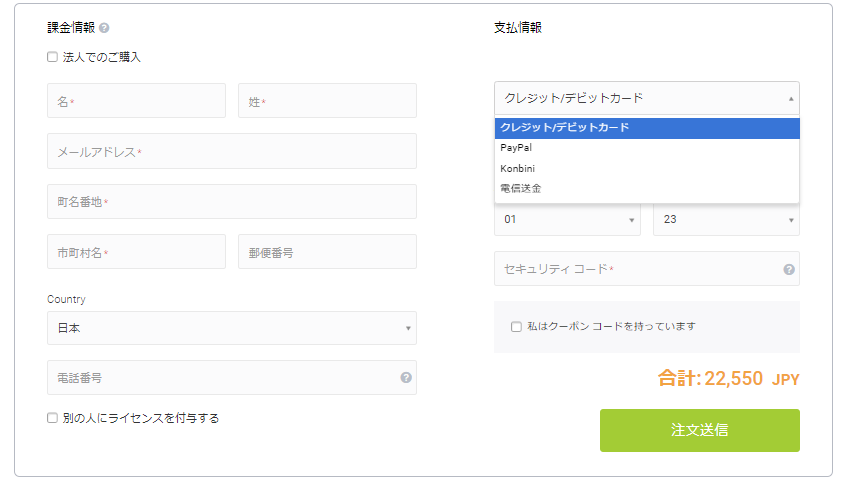The height and width of the screenshot is (487, 844).
Task: Focus the 名 first name field
Action: click(x=136, y=101)
